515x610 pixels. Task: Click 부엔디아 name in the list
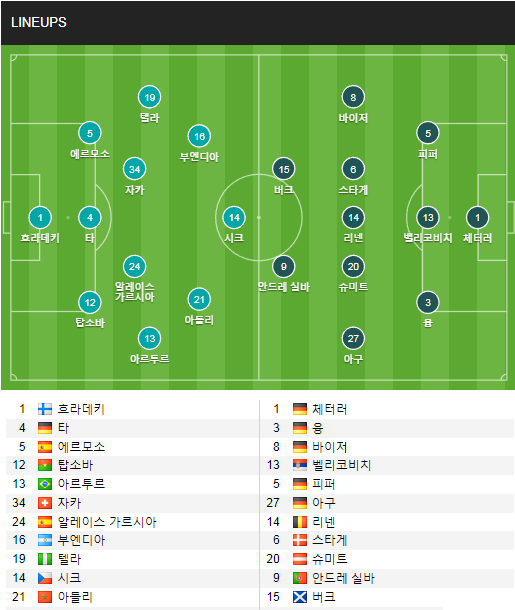tap(81, 540)
